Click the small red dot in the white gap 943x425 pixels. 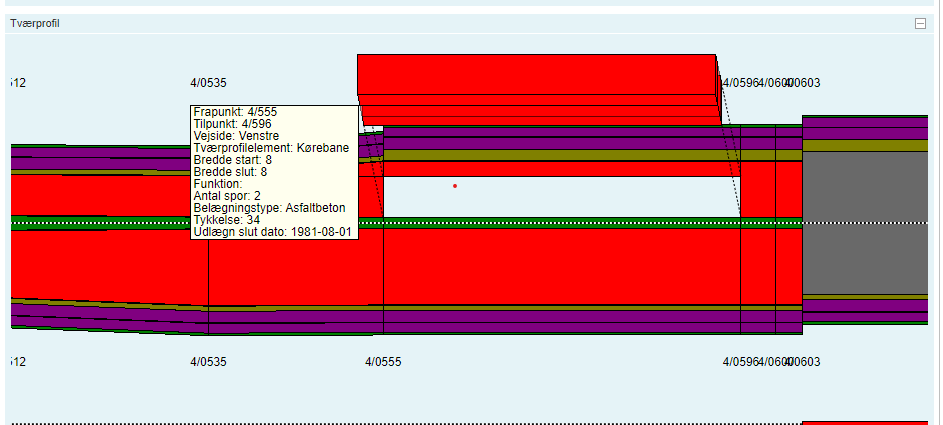click(455, 185)
